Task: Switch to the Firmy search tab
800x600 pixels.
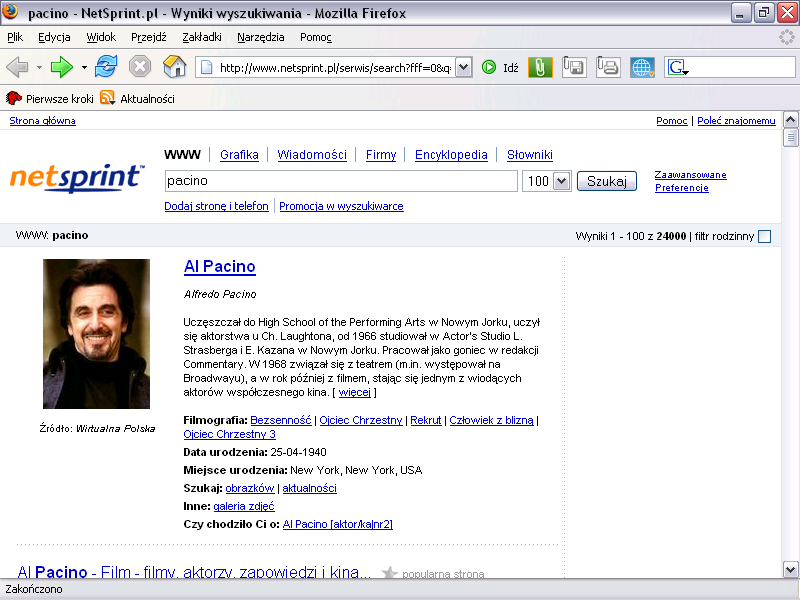Action: (x=381, y=155)
